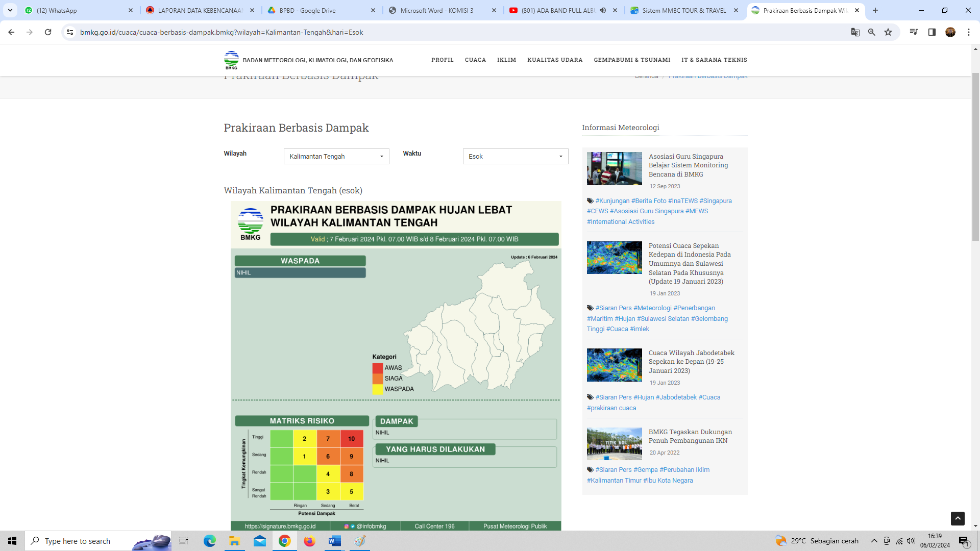Image resolution: width=980 pixels, height=551 pixels.
Task: Click the BMKG logo in site header
Action: point(231,60)
